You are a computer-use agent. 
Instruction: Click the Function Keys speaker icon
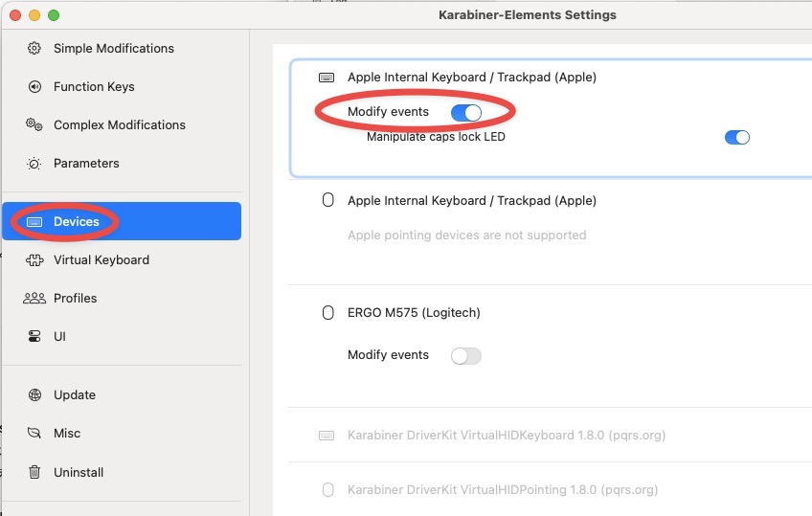(34, 86)
